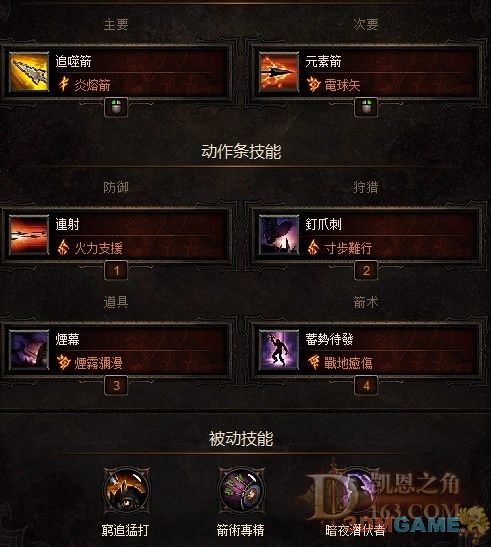Click the 連射 skill icon

click(x=29, y=235)
